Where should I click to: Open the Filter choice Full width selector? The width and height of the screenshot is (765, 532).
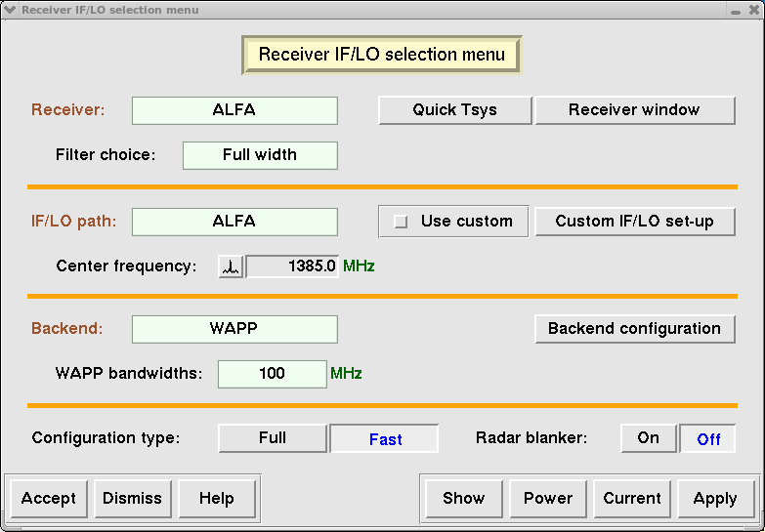260,155
